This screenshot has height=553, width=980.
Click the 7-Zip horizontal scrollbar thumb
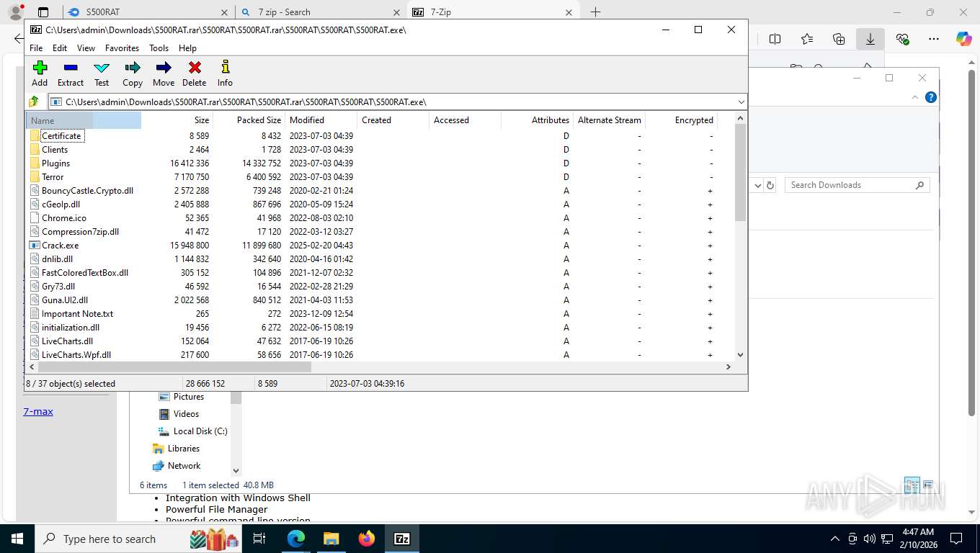tap(174, 367)
